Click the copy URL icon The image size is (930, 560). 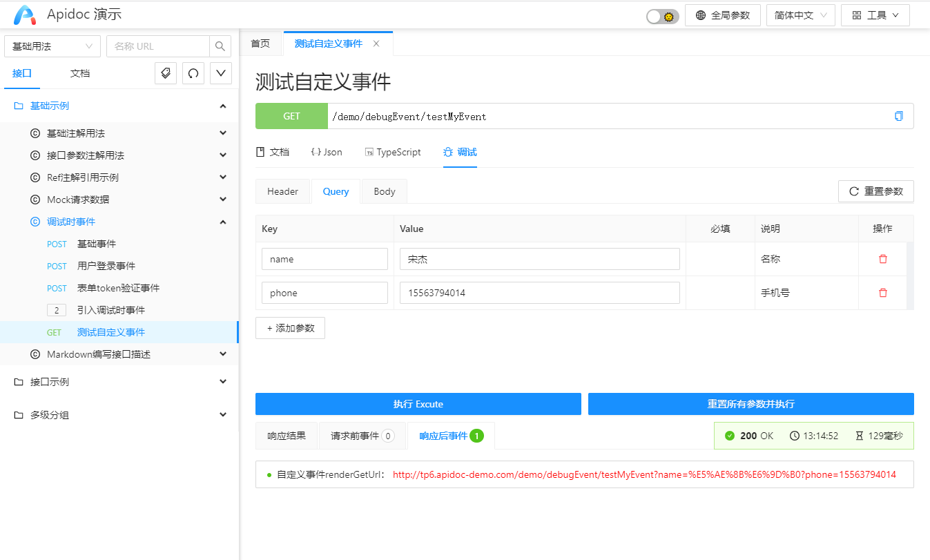coord(898,116)
